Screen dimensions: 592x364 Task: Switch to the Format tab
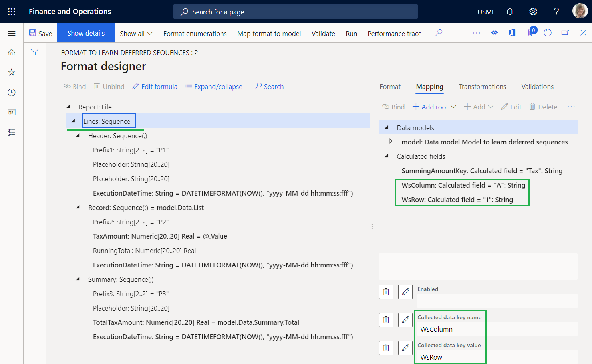pyautogui.click(x=390, y=87)
